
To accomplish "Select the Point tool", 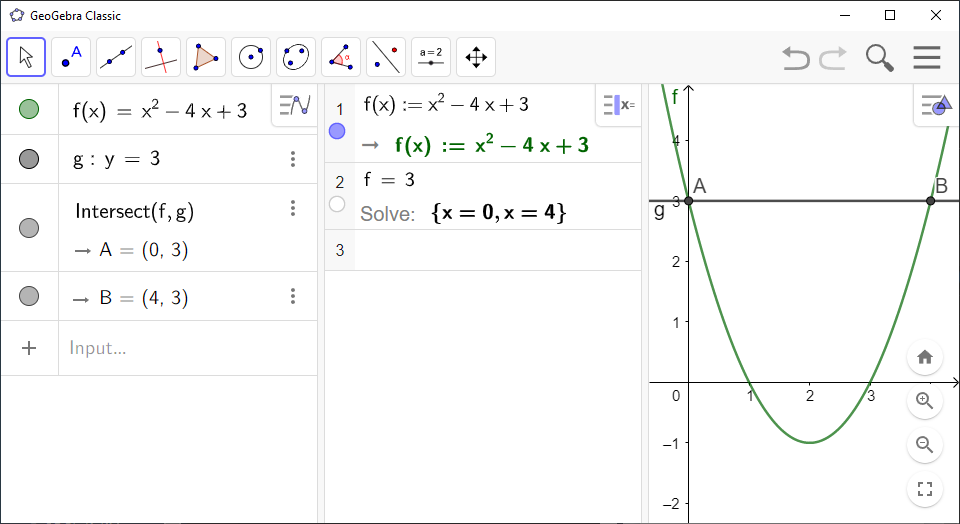I will tap(71, 57).
